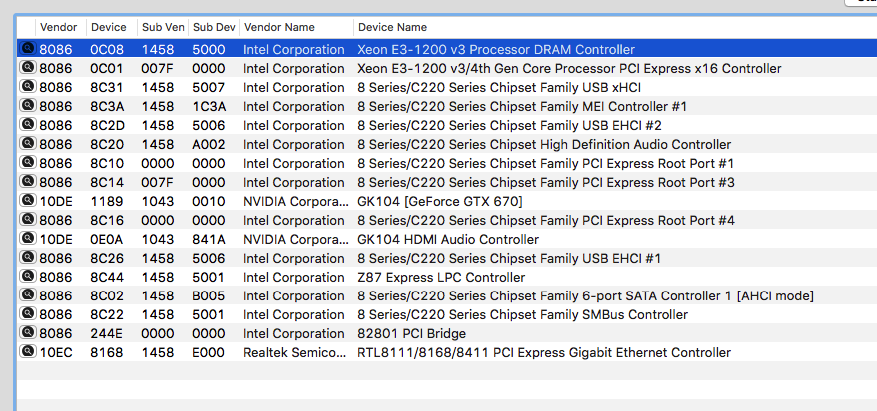Click magnifier icon beside 82801 PCI Bridge
Image resolution: width=877 pixels, height=411 pixels.
pos(27,333)
